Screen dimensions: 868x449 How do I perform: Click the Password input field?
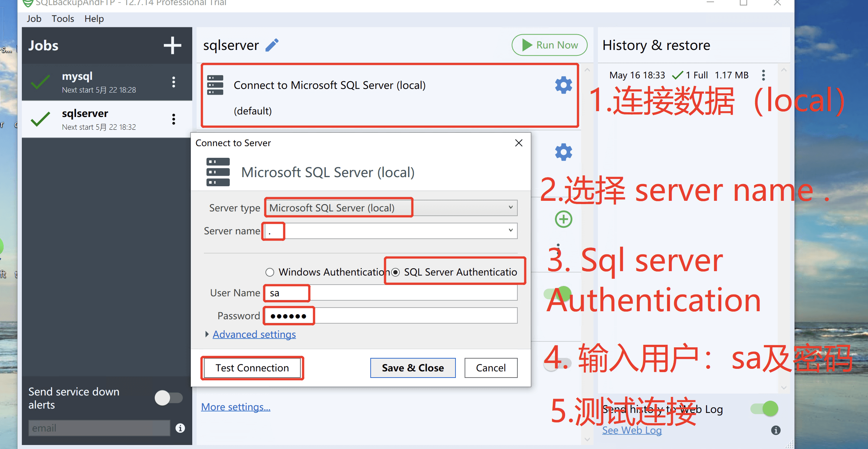click(391, 316)
